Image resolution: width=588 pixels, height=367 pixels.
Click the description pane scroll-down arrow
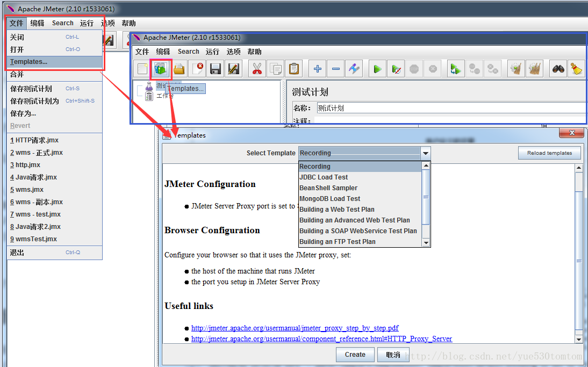(579, 339)
